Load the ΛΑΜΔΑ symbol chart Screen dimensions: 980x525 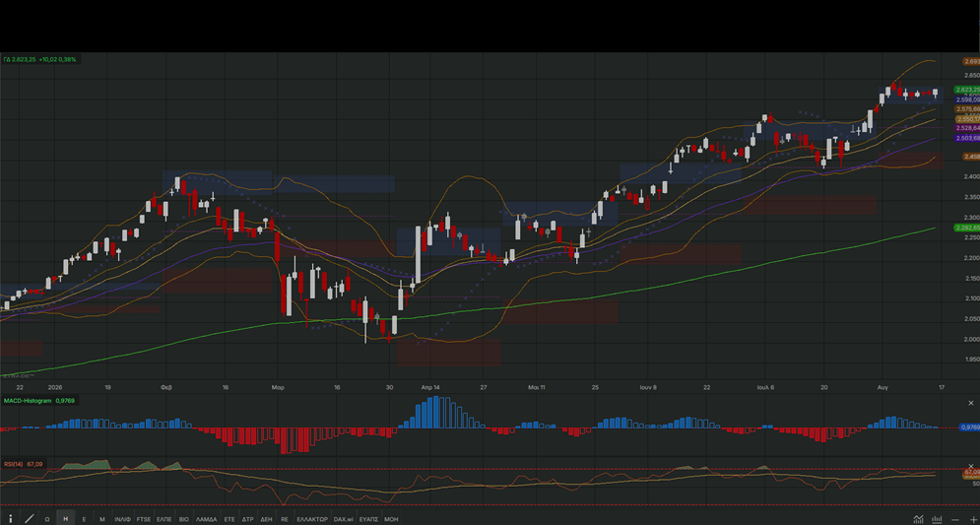[x=206, y=519]
